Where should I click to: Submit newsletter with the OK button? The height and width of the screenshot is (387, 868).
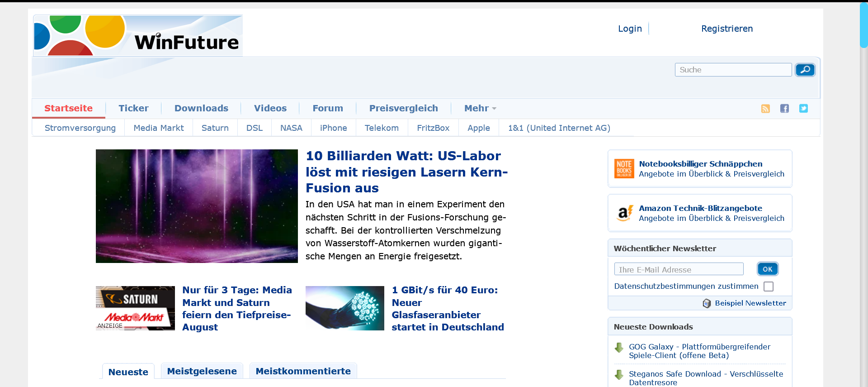click(x=768, y=269)
